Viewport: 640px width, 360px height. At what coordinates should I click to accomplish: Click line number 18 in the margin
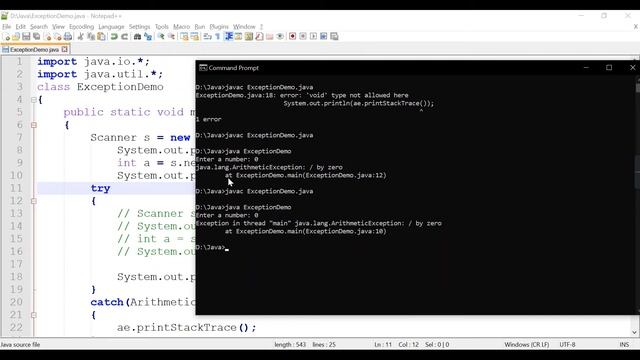16,277
